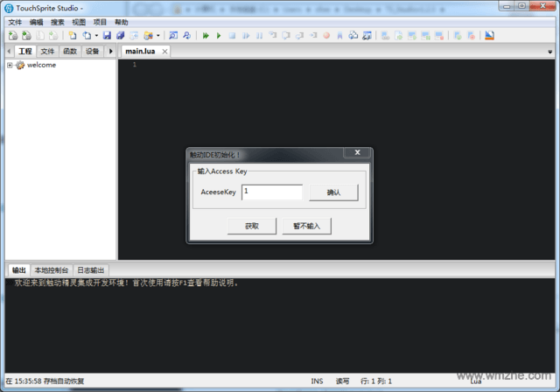
Task: Click the 确认 button in the dialog
Action: point(333,192)
